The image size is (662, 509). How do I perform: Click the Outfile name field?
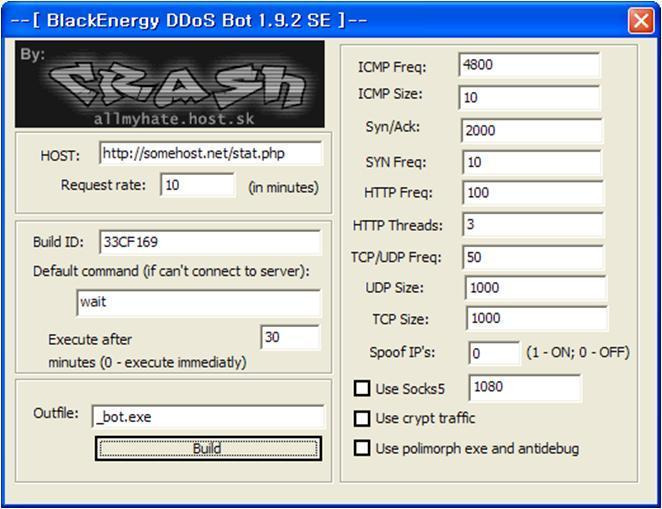208,417
